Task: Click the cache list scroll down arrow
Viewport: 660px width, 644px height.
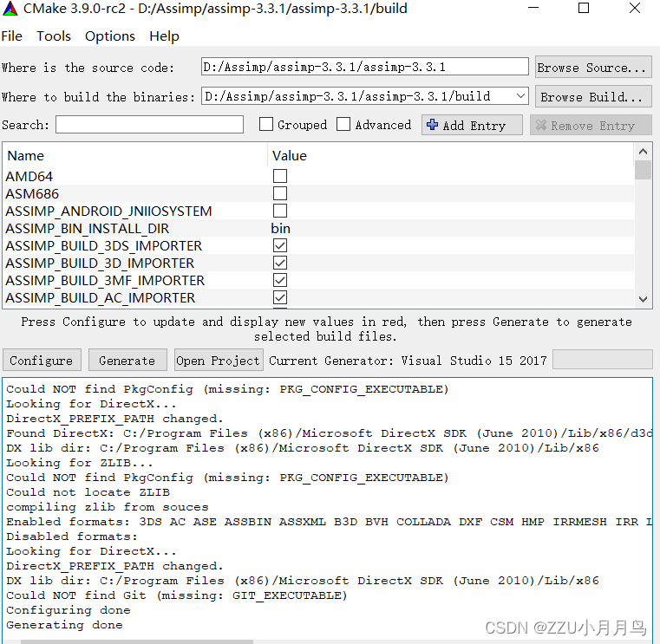Action: tap(643, 299)
